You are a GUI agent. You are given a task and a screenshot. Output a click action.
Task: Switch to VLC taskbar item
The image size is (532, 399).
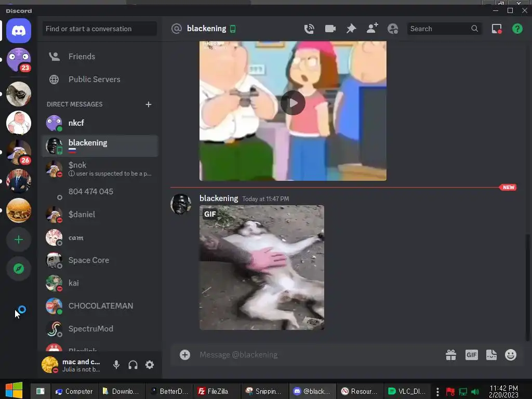(407, 392)
